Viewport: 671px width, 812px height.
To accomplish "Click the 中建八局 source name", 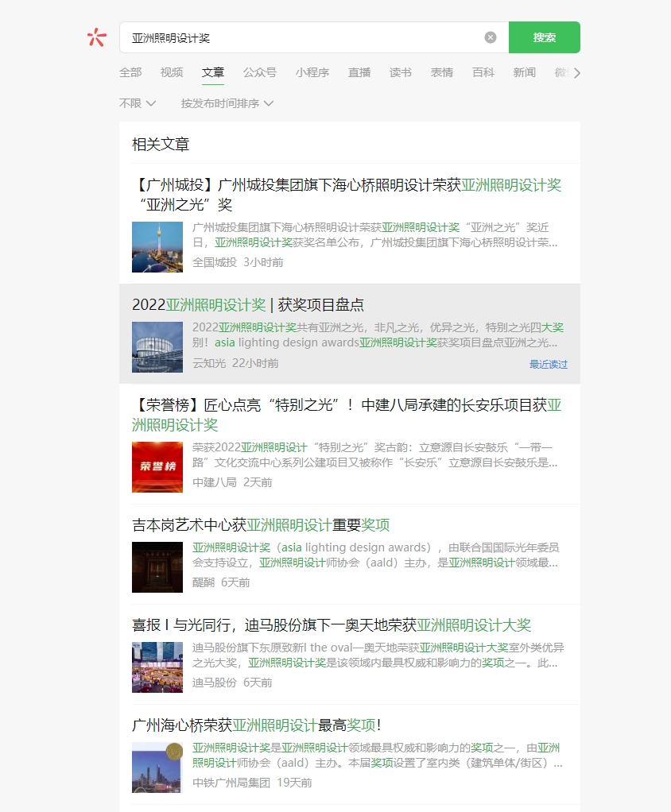I will point(215,482).
